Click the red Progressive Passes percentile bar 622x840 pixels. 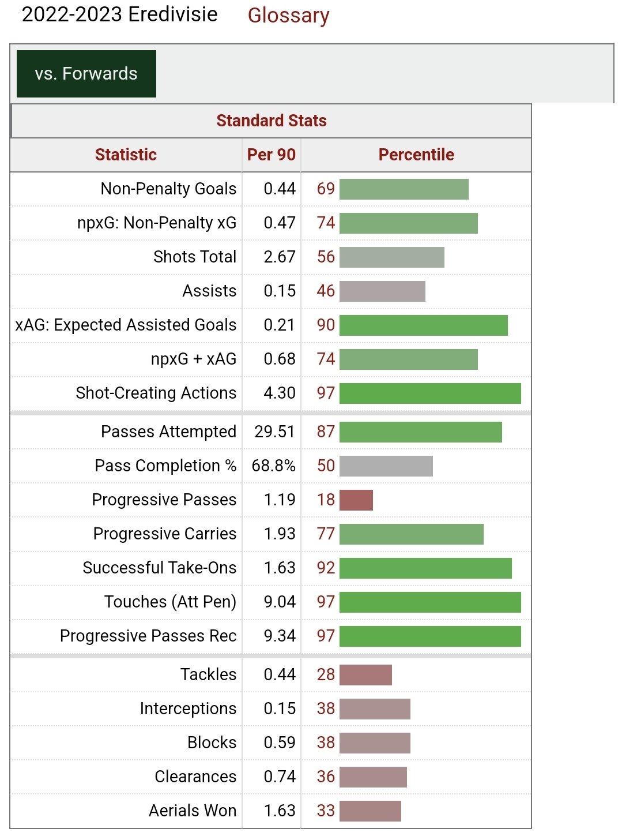[x=356, y=500]
